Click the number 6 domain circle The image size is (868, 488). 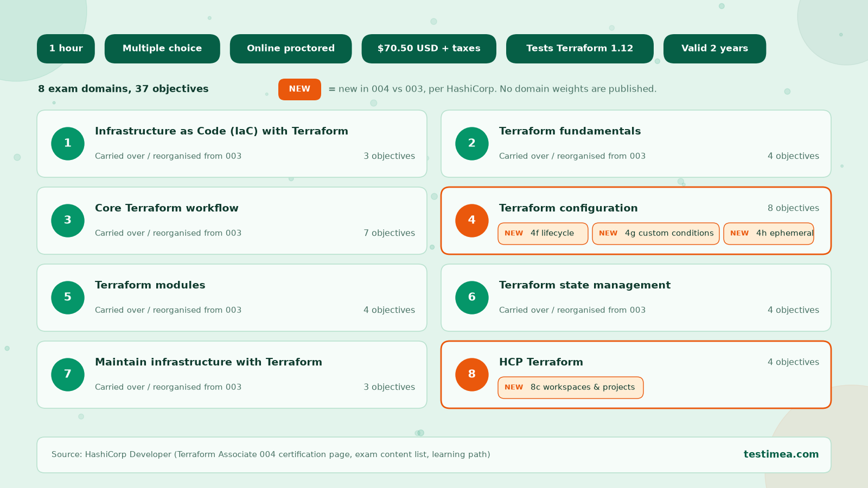472,298
